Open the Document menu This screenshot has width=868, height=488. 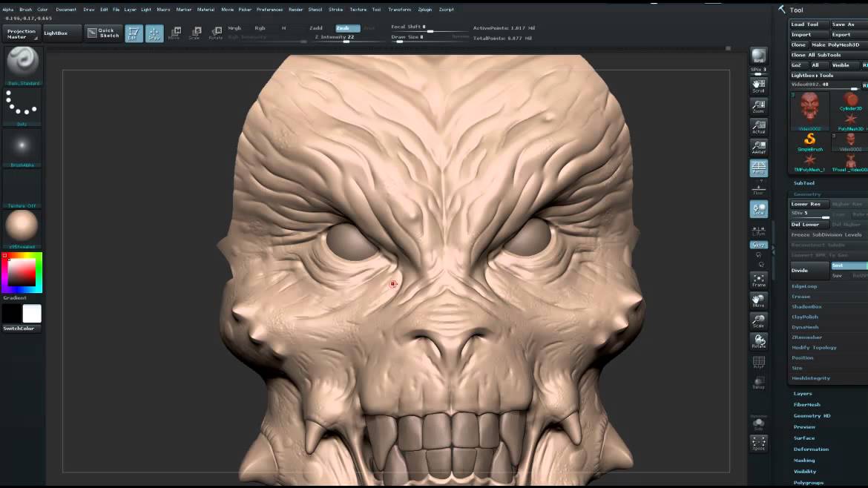click(66, 10)
